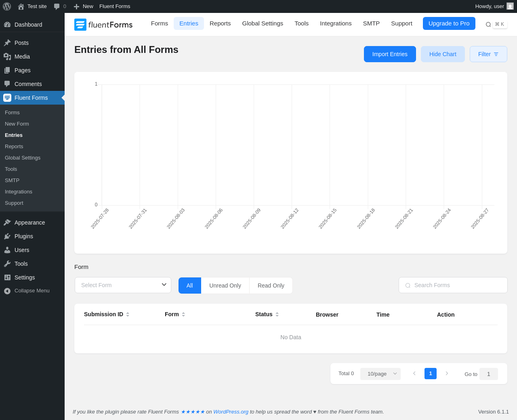The image size is (517, 420).
Task: Switch to the Reports tab
Action: (x=220, y=23)
